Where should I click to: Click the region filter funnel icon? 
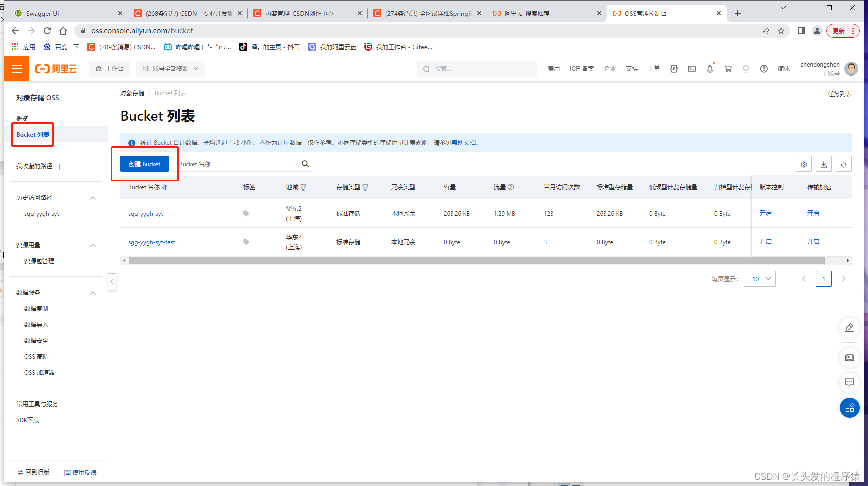(303, 187)
